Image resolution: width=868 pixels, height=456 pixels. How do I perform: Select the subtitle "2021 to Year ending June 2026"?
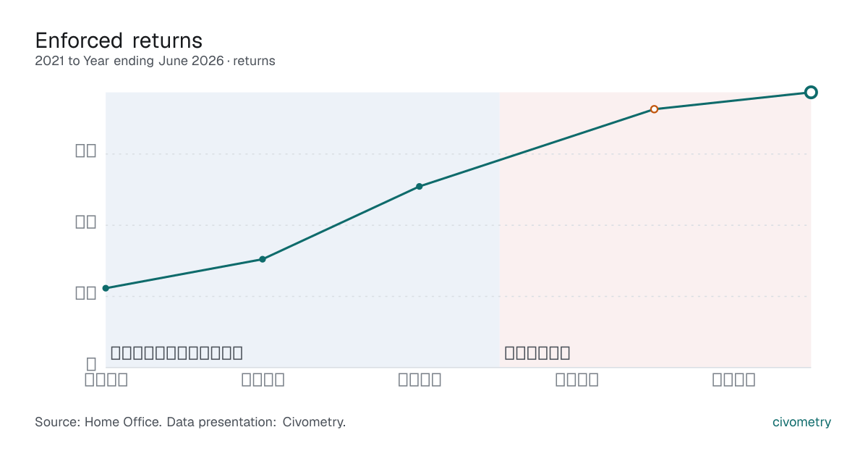[129, 61]
